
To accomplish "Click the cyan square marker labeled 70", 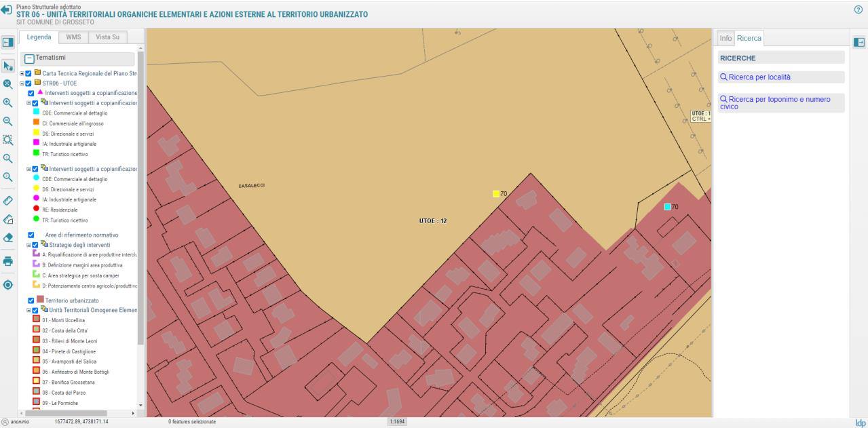I will (667, 207).
